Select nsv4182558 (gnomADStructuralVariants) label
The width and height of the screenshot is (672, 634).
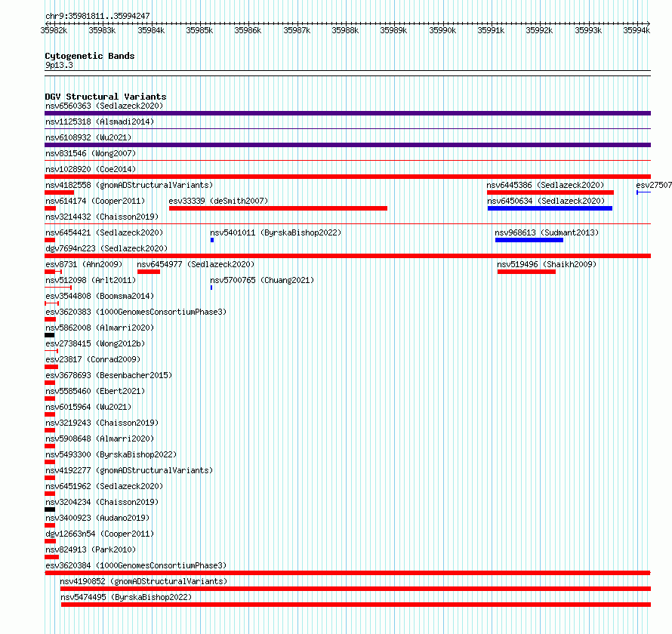pyautogui.click(x=129, y=185)
